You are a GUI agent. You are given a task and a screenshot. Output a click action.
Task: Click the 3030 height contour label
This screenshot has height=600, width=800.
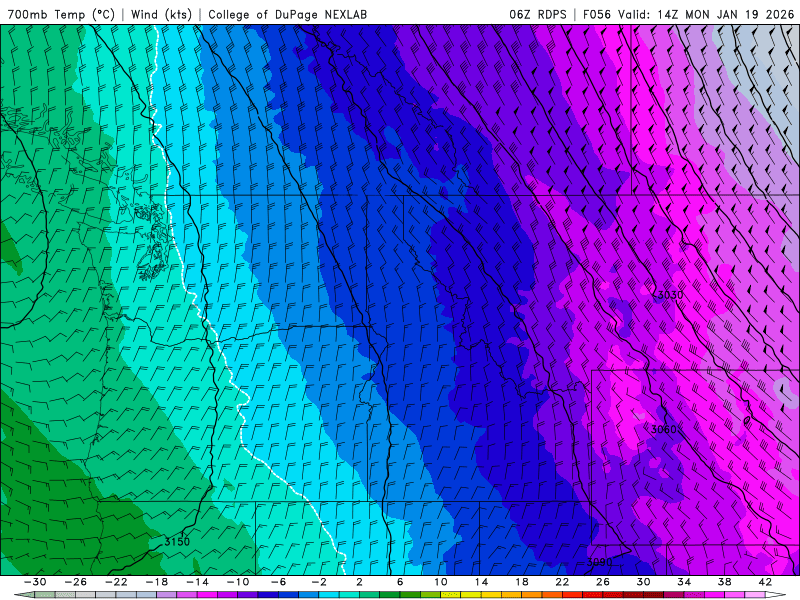(x=670, y=295)
